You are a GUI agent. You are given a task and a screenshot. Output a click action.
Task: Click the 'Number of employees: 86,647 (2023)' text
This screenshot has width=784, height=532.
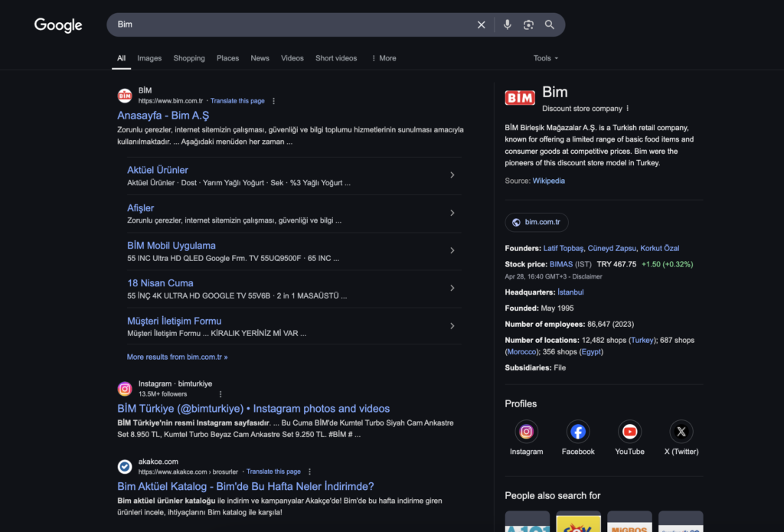click(569, 325)
